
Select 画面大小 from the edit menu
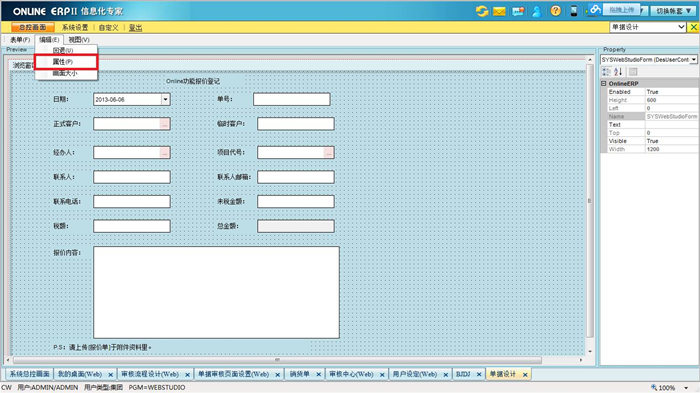66,73
